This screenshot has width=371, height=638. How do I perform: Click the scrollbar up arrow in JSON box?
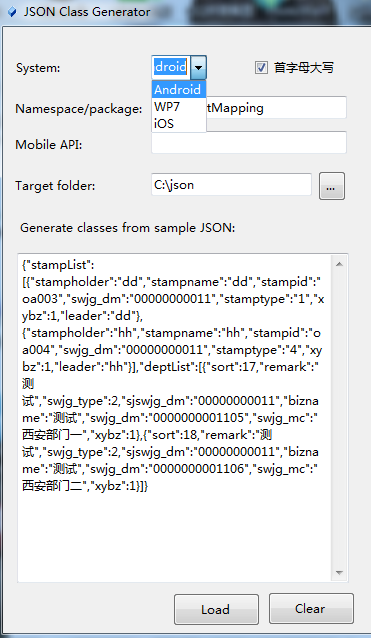coord(339,264)
